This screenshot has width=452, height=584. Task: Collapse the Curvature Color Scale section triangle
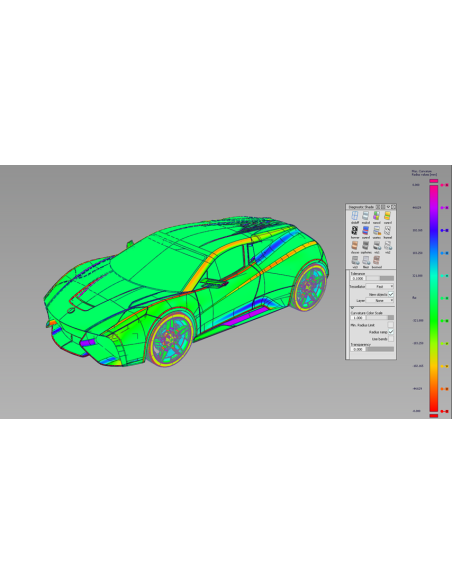353,308
